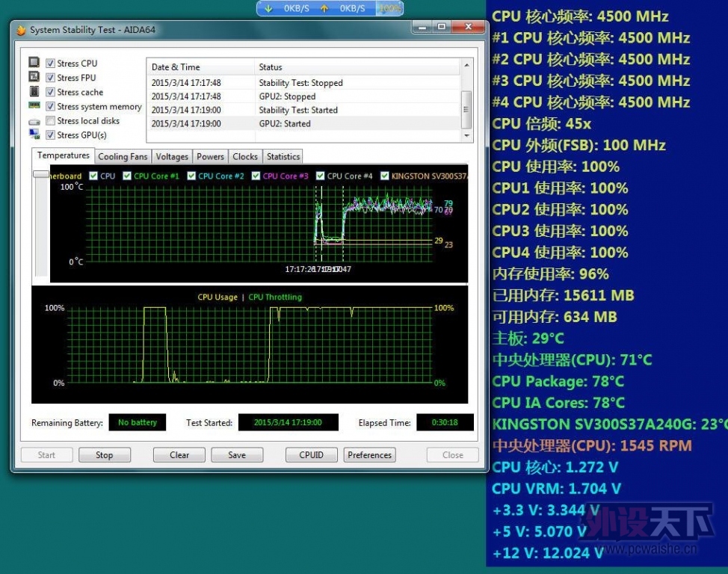Click the log list scroll down arrow
The image size is (728, 574).
tap(466, 135)
